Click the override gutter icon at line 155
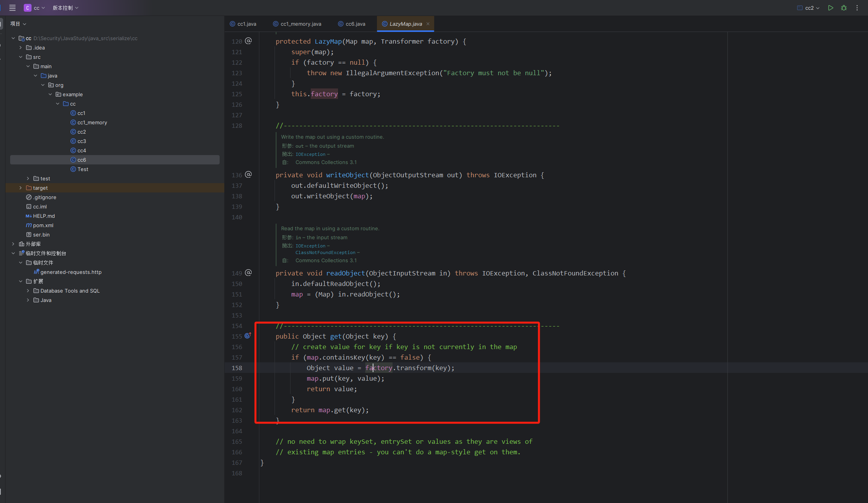 coord(248,336)
